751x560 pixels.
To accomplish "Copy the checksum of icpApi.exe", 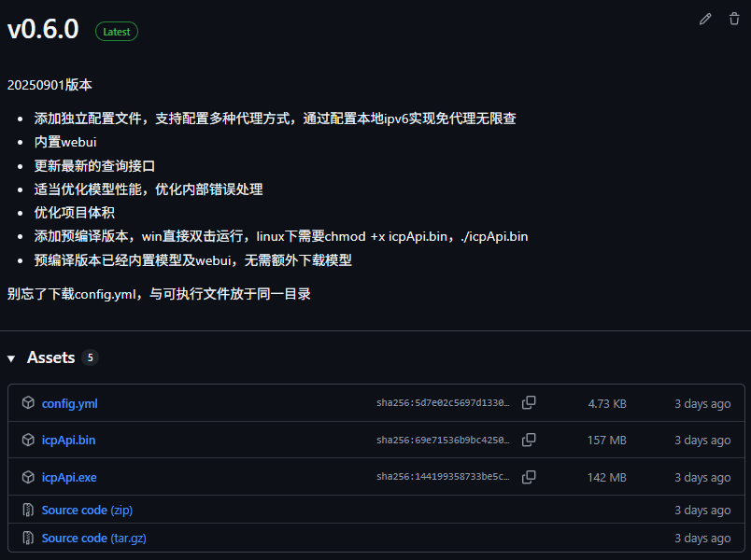I will (529, 477).
